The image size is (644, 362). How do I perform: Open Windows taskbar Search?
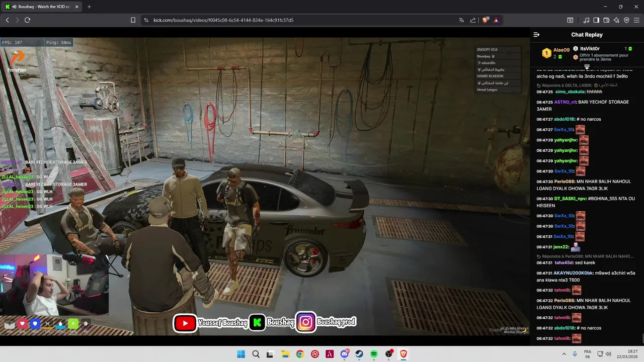256,354
